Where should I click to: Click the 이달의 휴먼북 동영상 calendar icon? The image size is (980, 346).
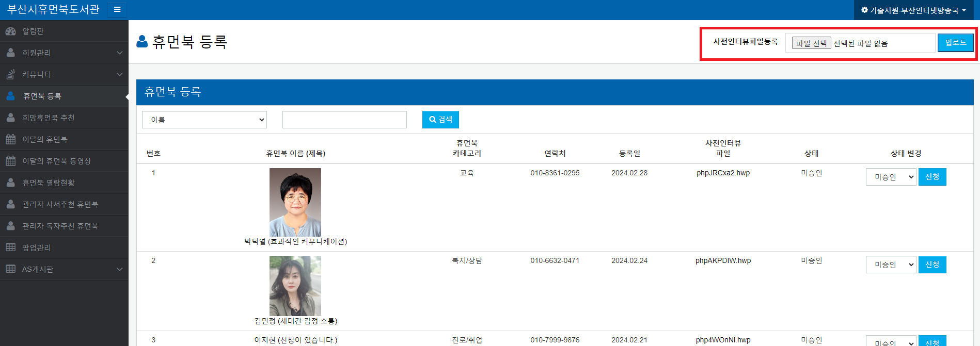click(10, 161)
